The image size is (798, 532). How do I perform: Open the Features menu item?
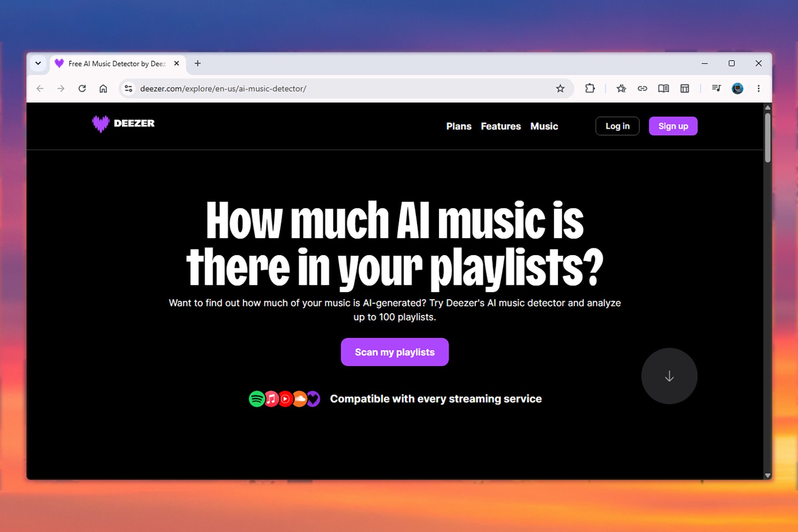click(501, 126)
